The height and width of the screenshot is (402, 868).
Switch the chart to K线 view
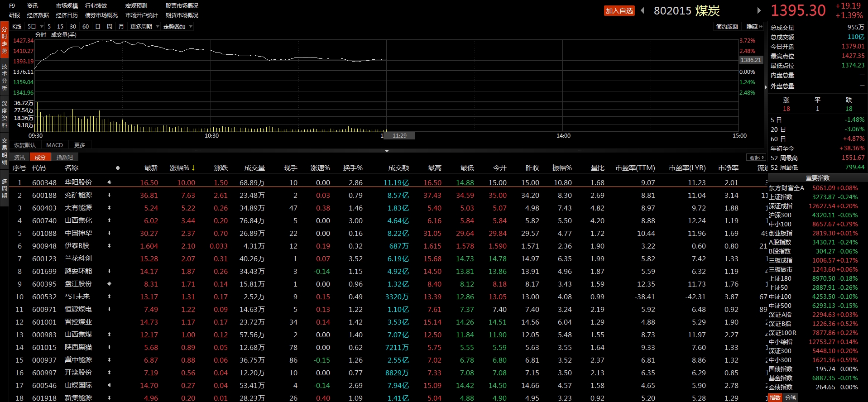pos(17,26)
